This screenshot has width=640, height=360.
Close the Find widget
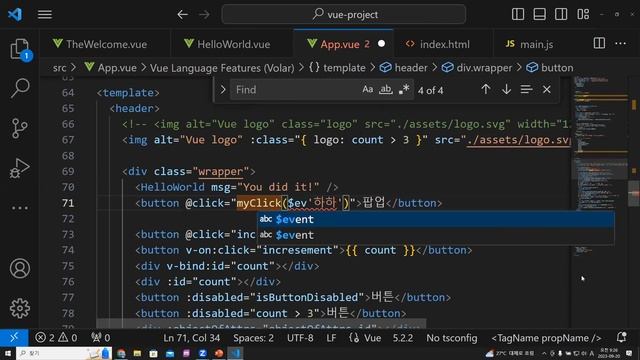point(547,89)
